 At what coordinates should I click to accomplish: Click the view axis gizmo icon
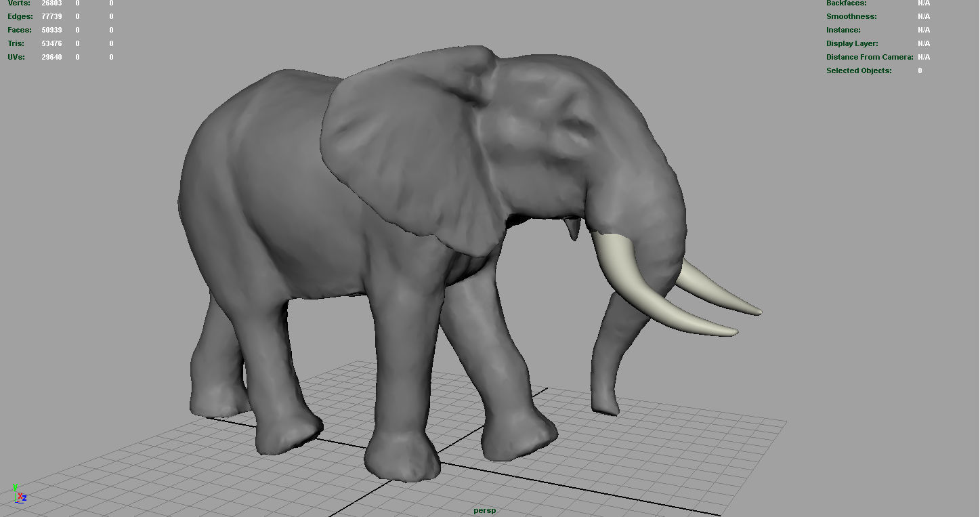[20, 493]
